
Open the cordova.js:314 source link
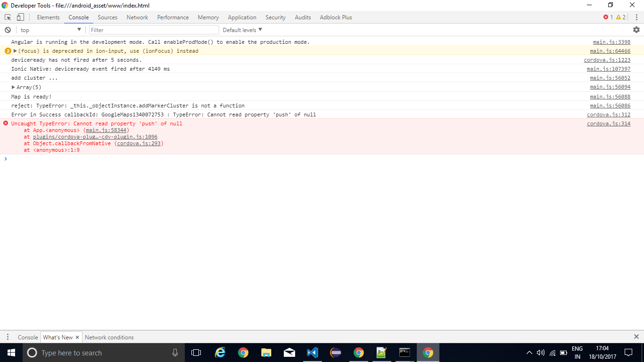tap(608, 123)
